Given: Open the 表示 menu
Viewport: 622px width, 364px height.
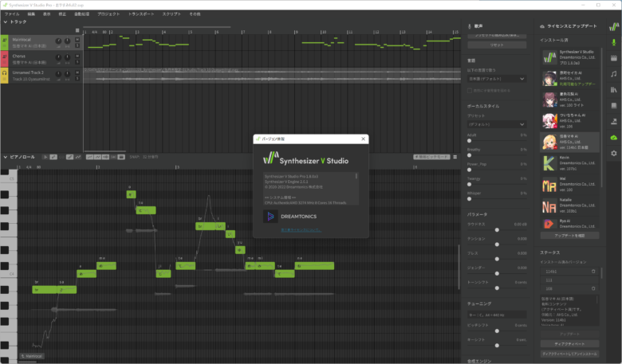Looking at the screenshot, I should (47, 14).
